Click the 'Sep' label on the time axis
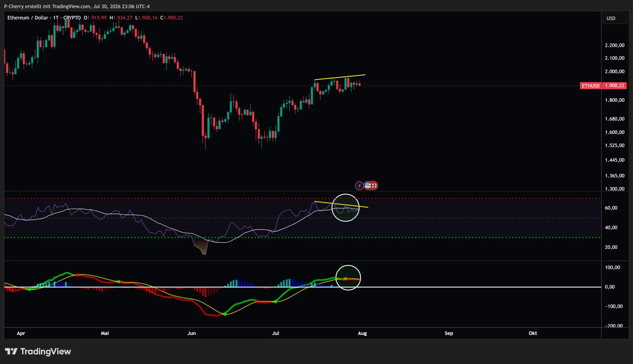 pyautogui.click(x=449, y=333)
